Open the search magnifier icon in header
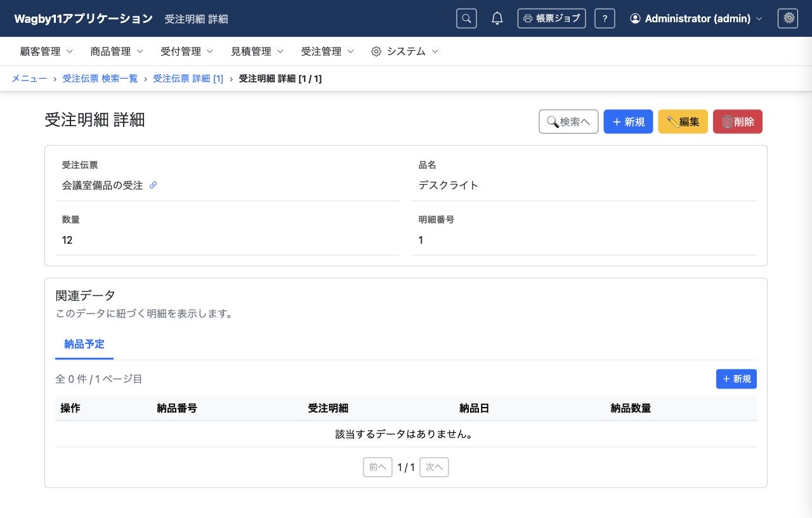 click(x=466, y=18)
